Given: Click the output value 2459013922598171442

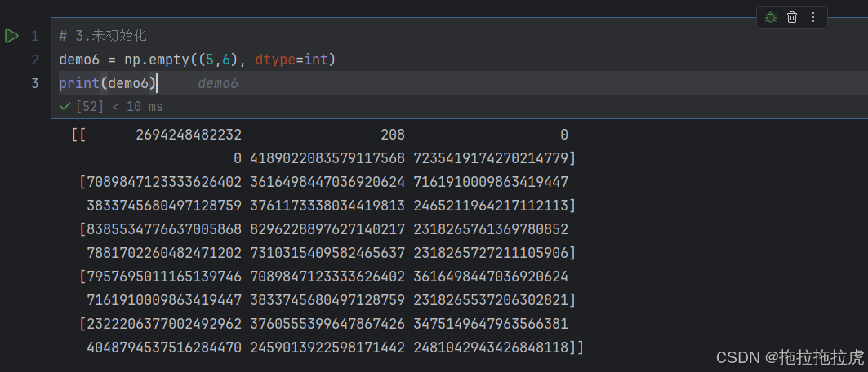Looking at the screenshot, I should pyautogui.click(x=327, y=348).
